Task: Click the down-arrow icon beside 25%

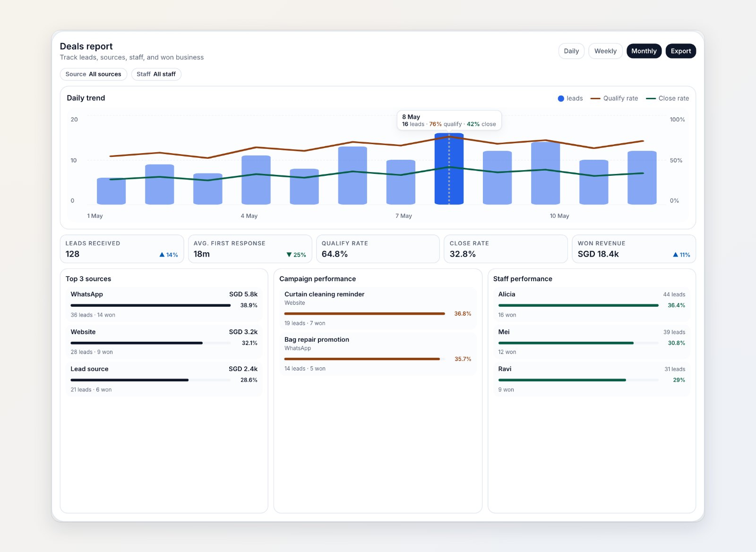Action: coord(289,255)
